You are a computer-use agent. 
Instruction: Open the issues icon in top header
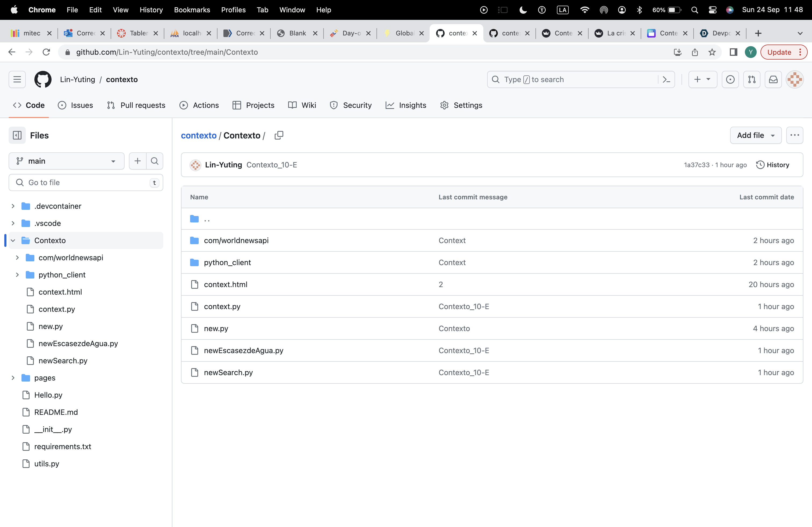(x=730, y=79)
